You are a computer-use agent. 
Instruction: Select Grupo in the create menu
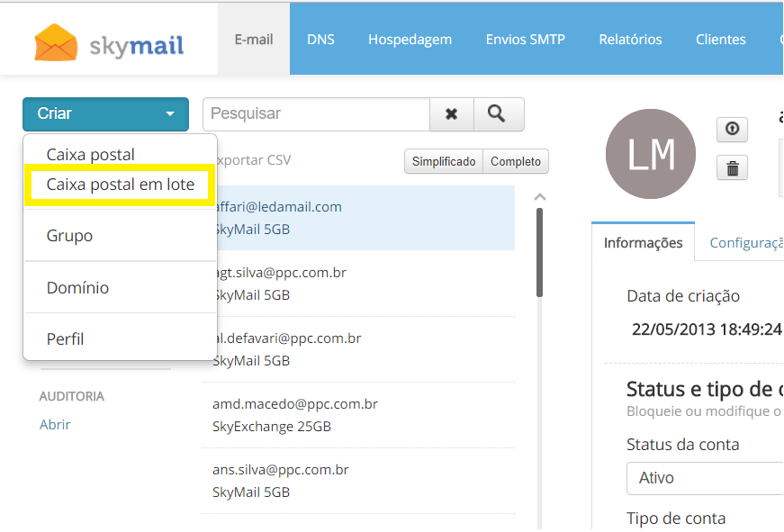point(69,236)
